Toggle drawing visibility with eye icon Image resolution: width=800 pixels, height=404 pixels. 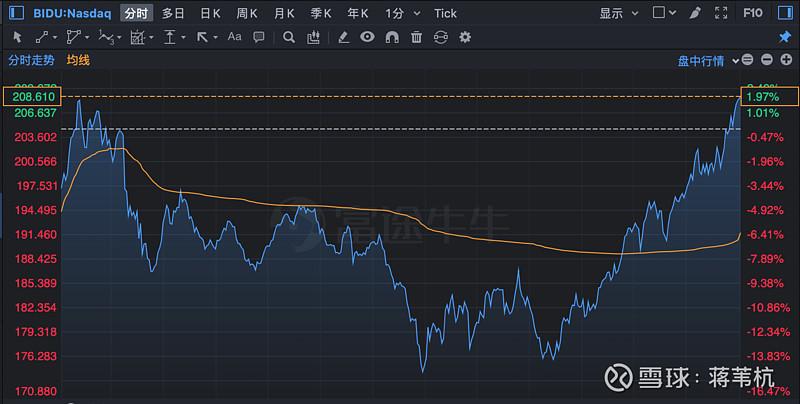click(x=367, y=37)
